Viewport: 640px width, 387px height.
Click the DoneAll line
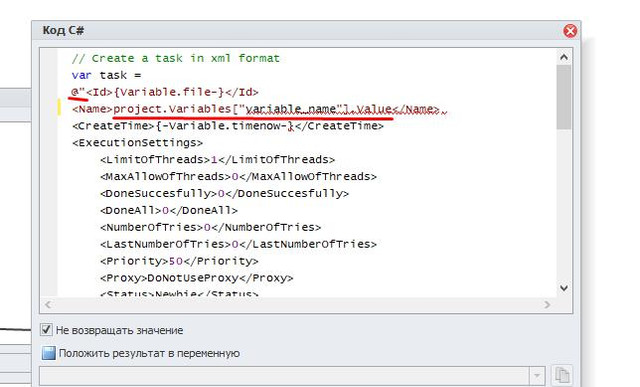pyautogui.click(x=169, y=211)
